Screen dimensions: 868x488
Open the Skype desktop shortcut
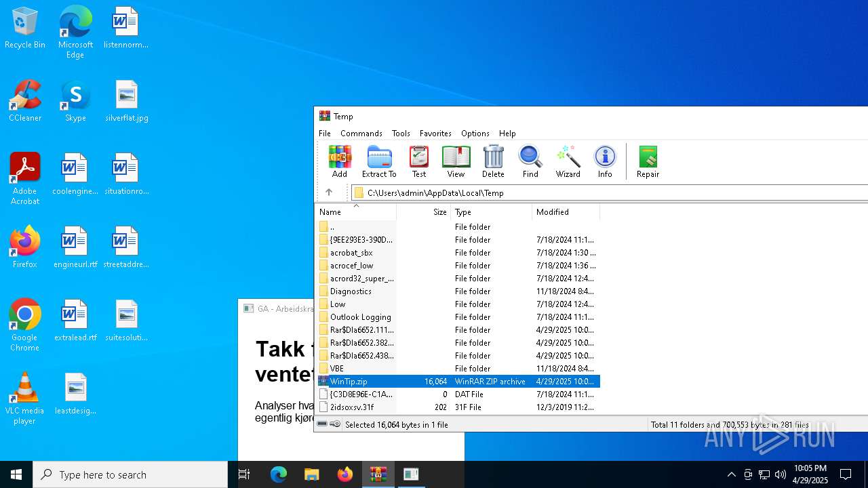click(75, 102)
